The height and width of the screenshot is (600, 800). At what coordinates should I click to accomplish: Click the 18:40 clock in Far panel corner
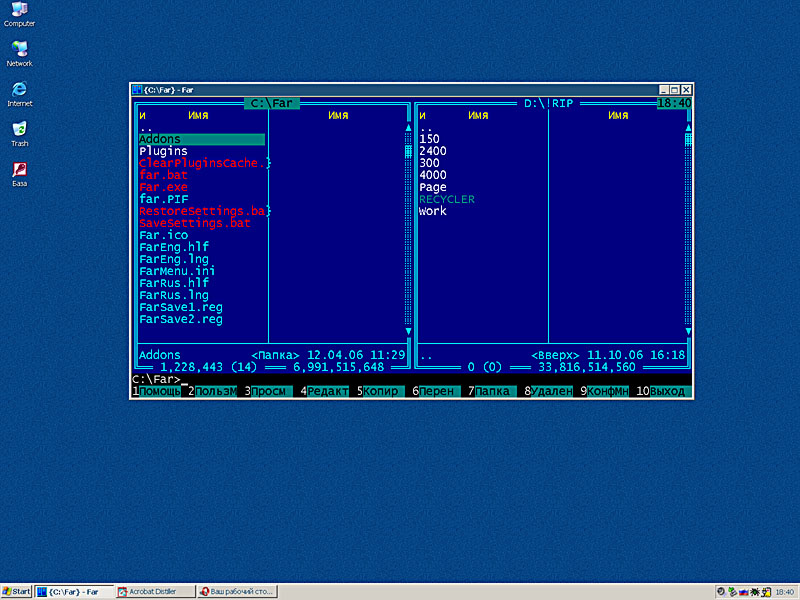[x=674, y=104]
